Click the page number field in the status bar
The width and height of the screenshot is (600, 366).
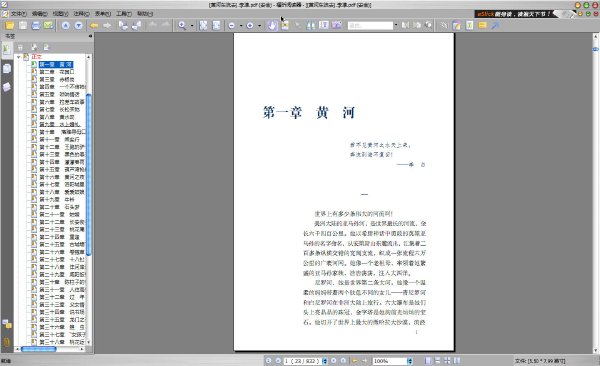(x=303, y=361)
